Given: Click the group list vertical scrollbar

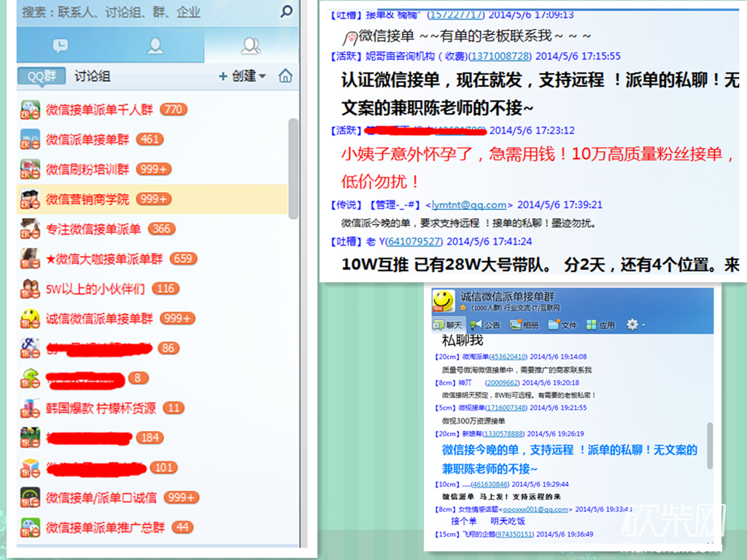Looking at the screenshot, I should [293, 168].
